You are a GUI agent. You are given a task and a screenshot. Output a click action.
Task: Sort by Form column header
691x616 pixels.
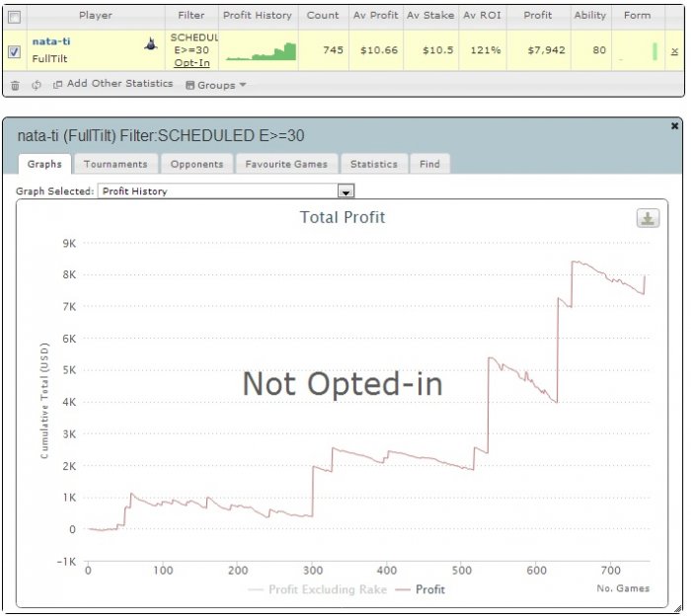638,16
